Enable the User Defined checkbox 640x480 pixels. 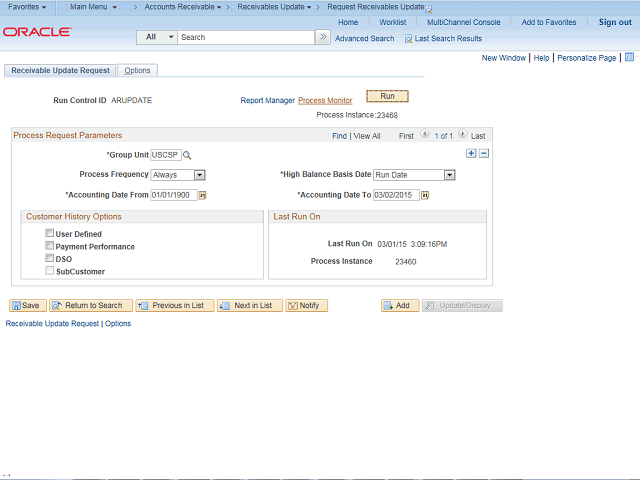tap(49, 233)
